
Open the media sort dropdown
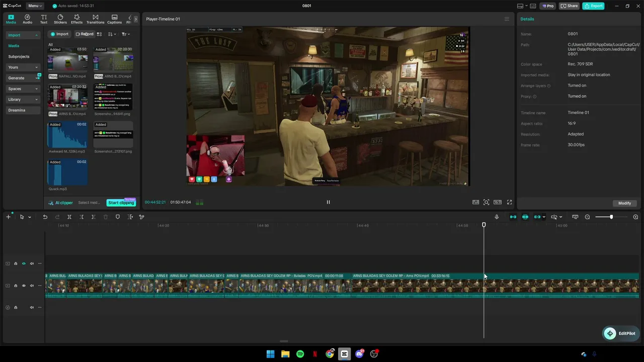click(x=112, y=34)
